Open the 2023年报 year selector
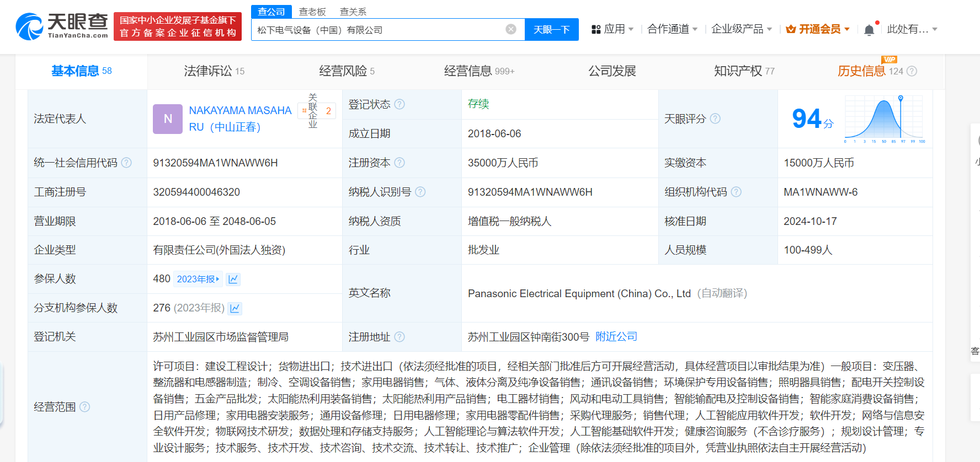980x462 pixels. click(x=198, y=279)
